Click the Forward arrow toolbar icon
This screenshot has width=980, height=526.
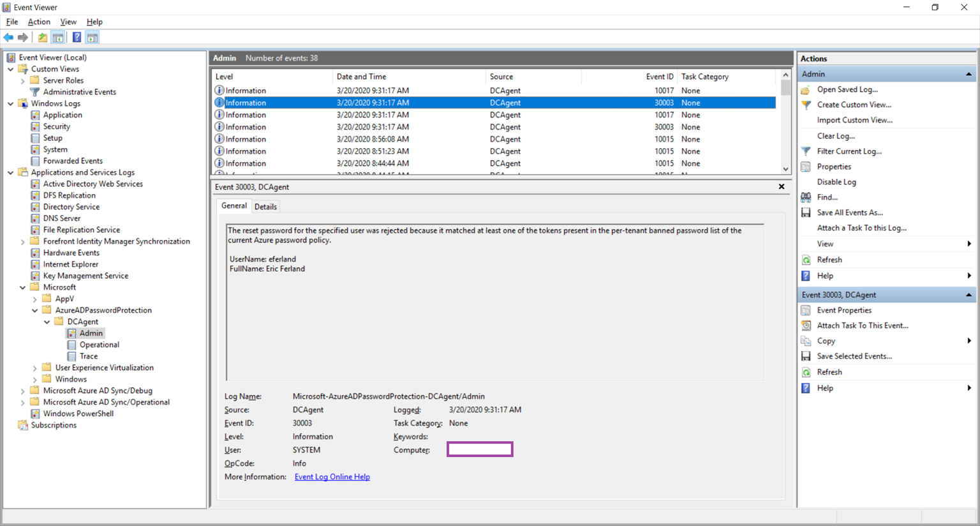coord(23,38)
